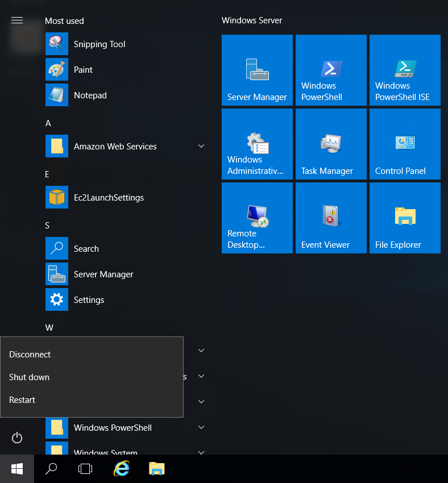Click the Amazon Web Services folder icon
The image size is (448, 483).
point(57,146)
